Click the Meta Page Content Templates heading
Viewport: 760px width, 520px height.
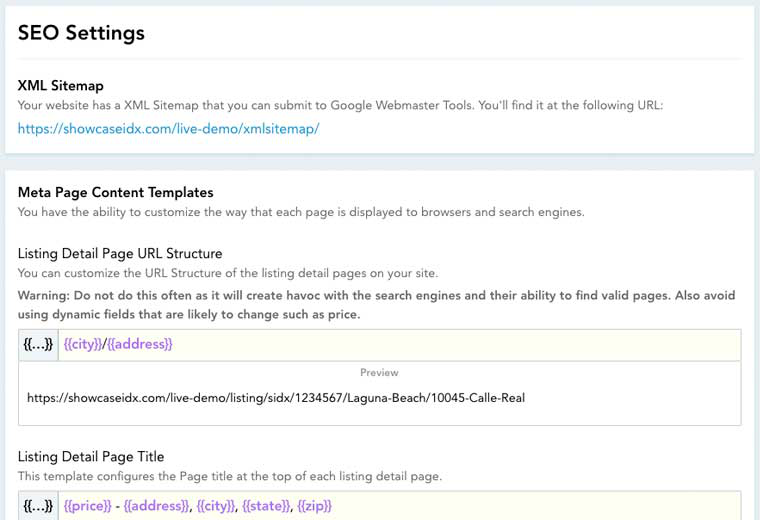tap(115, 192)
